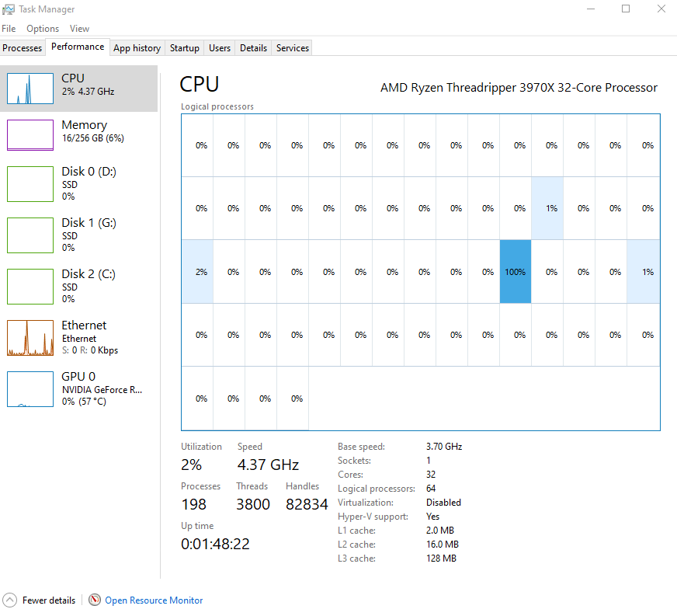
Task: Open the Disk 2 (C:) performance view
Action: click(x=79, y=287)
